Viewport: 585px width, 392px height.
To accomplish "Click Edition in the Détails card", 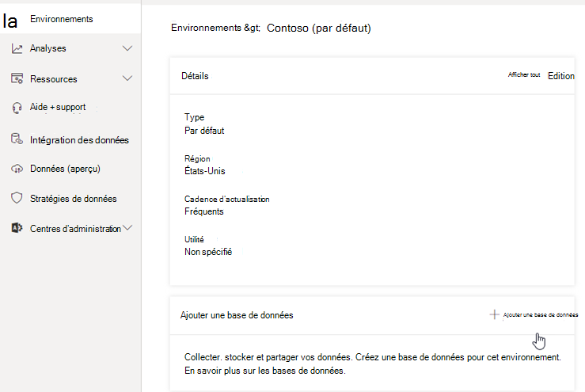I will click(561, 76).
